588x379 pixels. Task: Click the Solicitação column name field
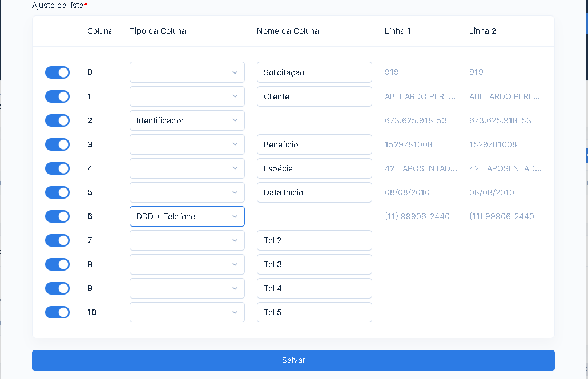point(314,72)
